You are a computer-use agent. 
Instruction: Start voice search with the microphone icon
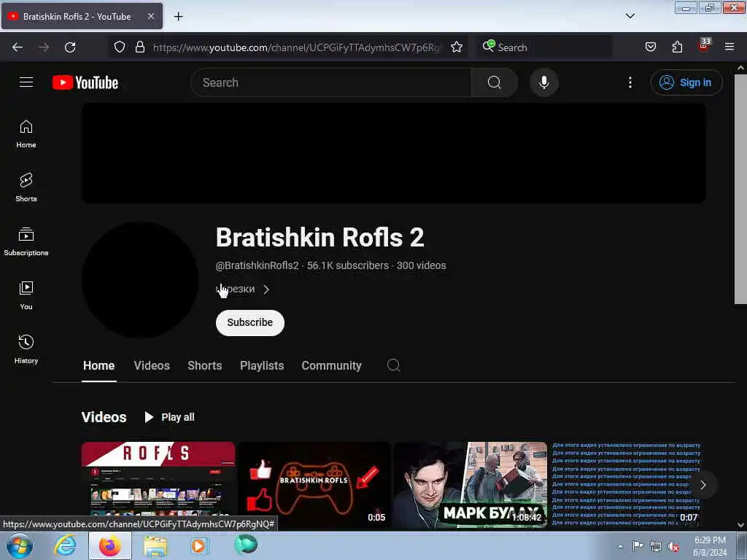pos(543,82)
